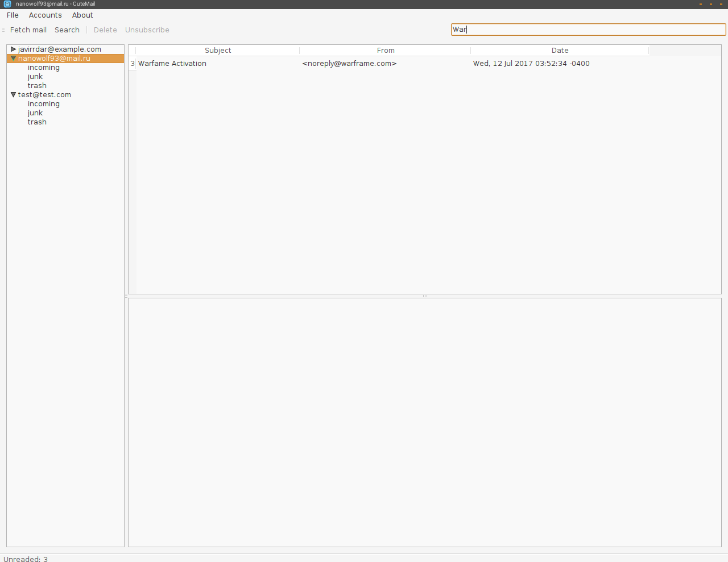
Task: Open the About menu
Action: click(82, 15)
